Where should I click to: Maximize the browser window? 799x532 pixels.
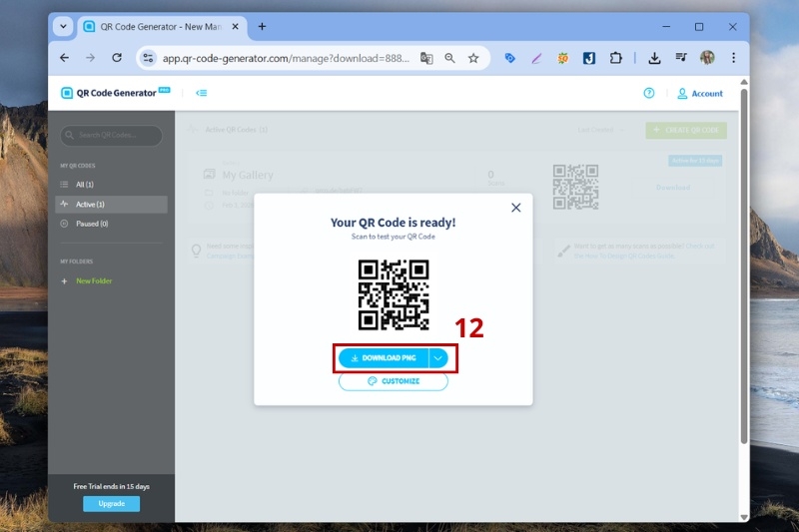coord(699,27)
